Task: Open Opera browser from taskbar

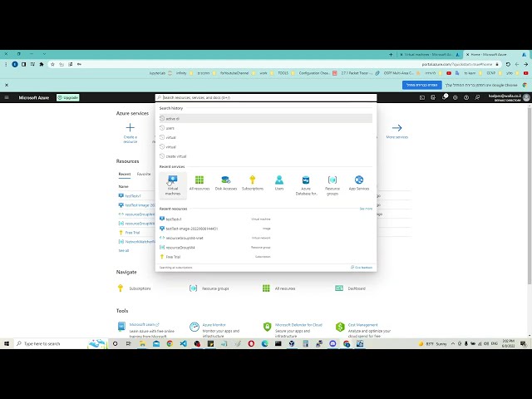Action: (x=251, y=343)
